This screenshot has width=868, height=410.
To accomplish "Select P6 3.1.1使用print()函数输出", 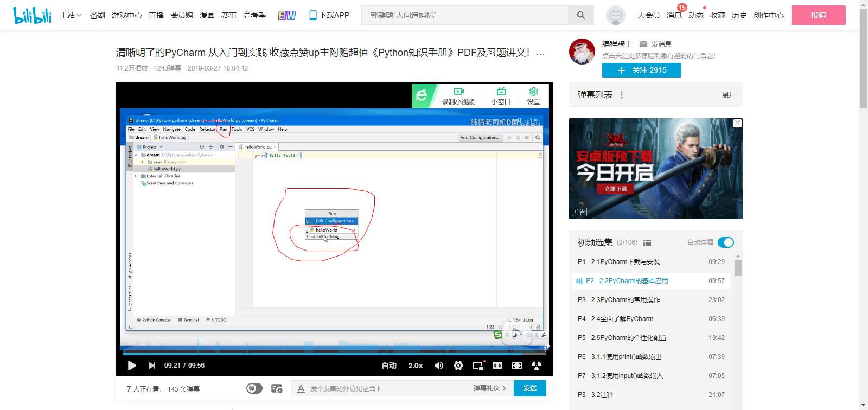I will pyautogui.click(x=651, y=357).
